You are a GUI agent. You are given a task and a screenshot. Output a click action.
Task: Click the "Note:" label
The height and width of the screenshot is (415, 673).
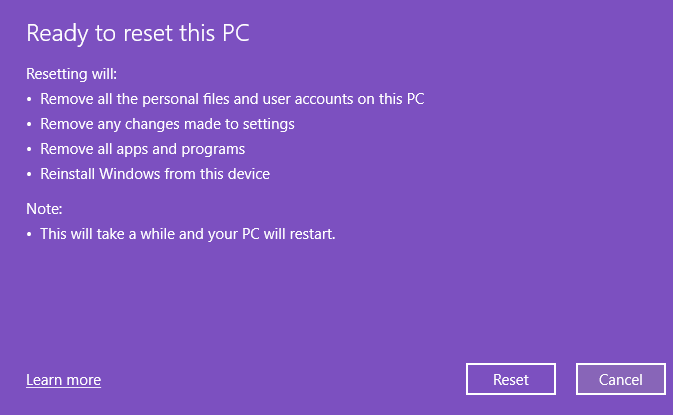[x=44, y=209]
